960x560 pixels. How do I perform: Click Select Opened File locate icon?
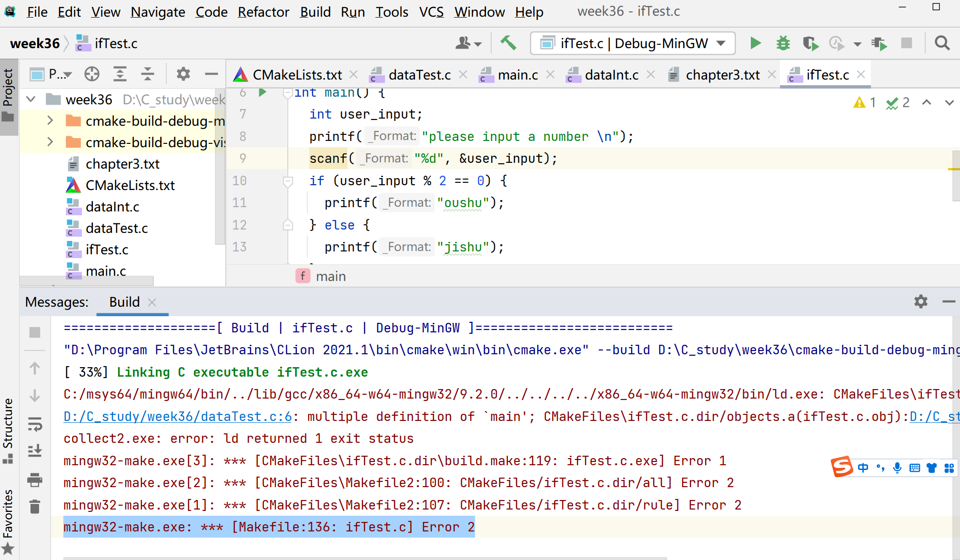[92, 74]
